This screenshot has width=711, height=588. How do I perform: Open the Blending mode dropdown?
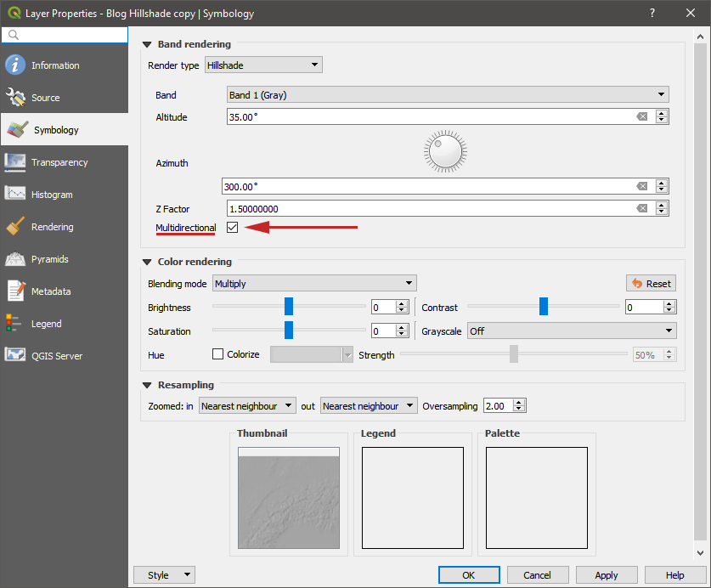pos(314,283)
